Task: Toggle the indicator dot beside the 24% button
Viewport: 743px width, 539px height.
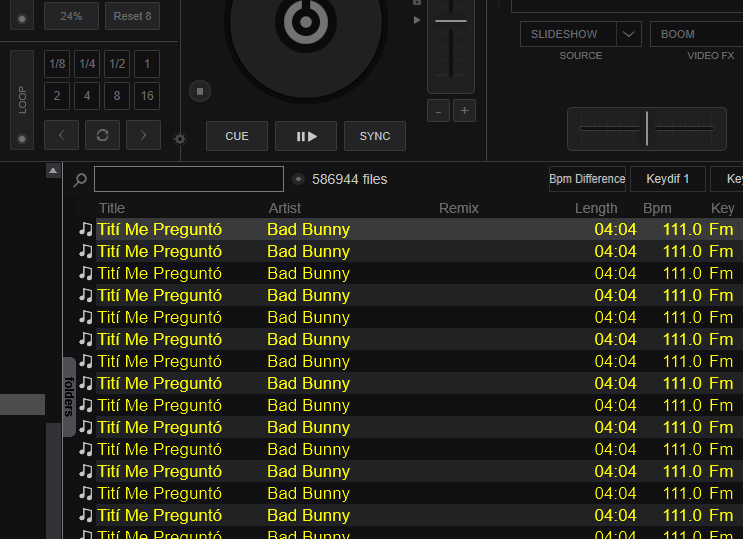Action: point(22,19)
